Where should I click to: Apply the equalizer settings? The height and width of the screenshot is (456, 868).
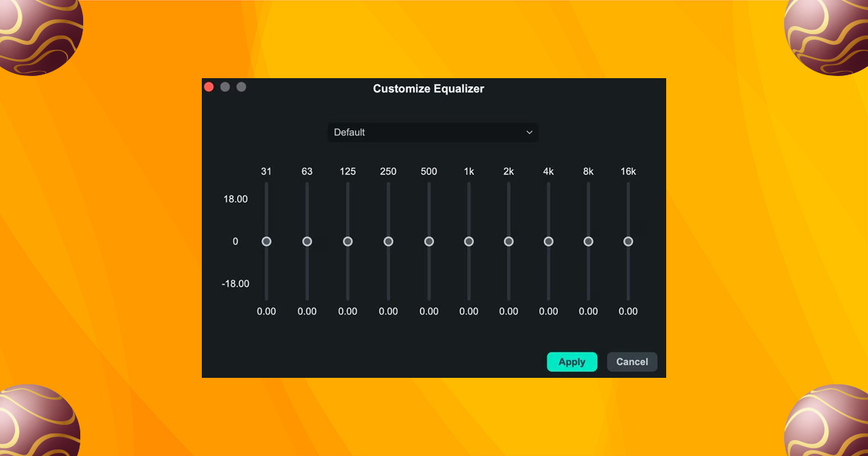572,362
